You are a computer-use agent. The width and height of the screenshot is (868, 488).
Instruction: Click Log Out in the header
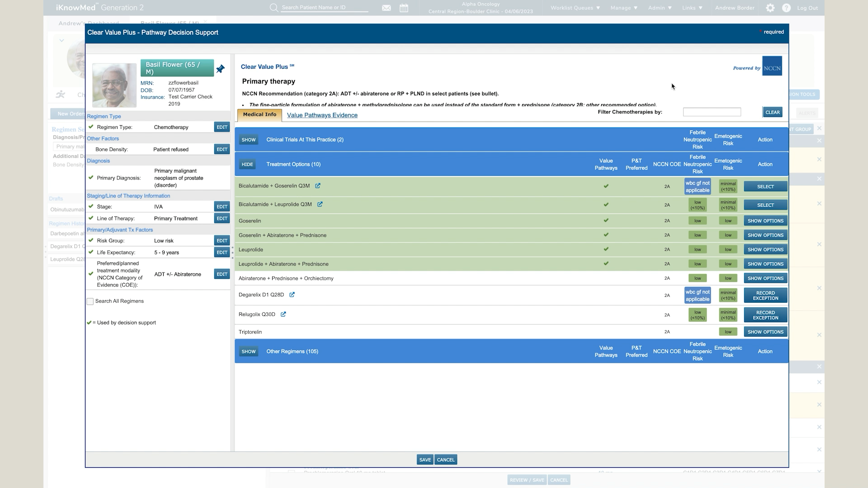(x=807, y=8)
